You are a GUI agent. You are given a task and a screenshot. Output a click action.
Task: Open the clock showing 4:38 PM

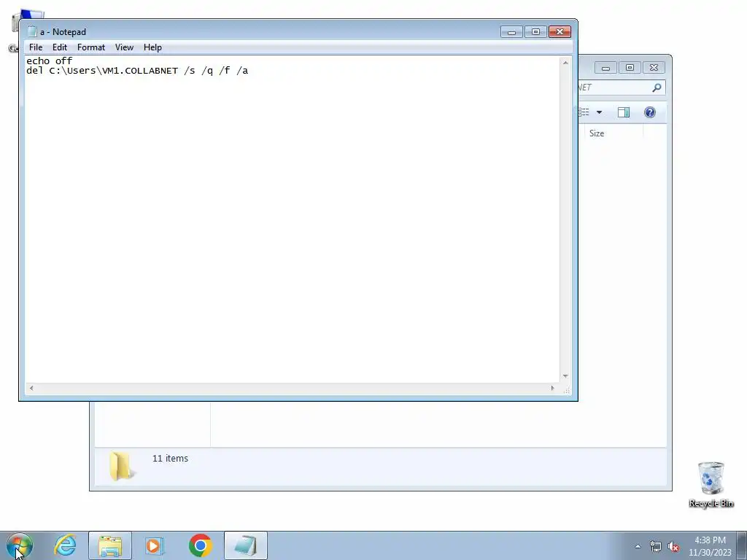tap(710, 546)
